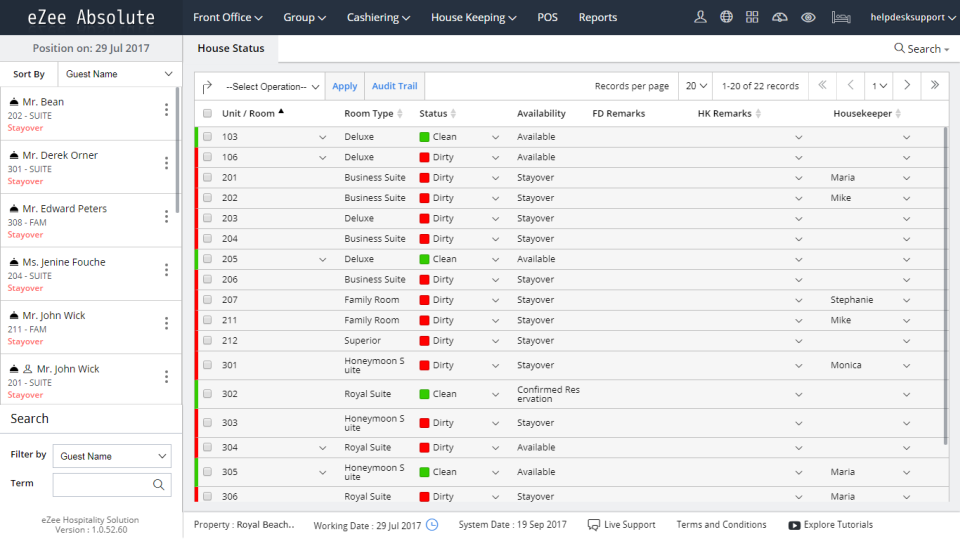
Task: Click the four-squares grid icon
Action: 753,17
